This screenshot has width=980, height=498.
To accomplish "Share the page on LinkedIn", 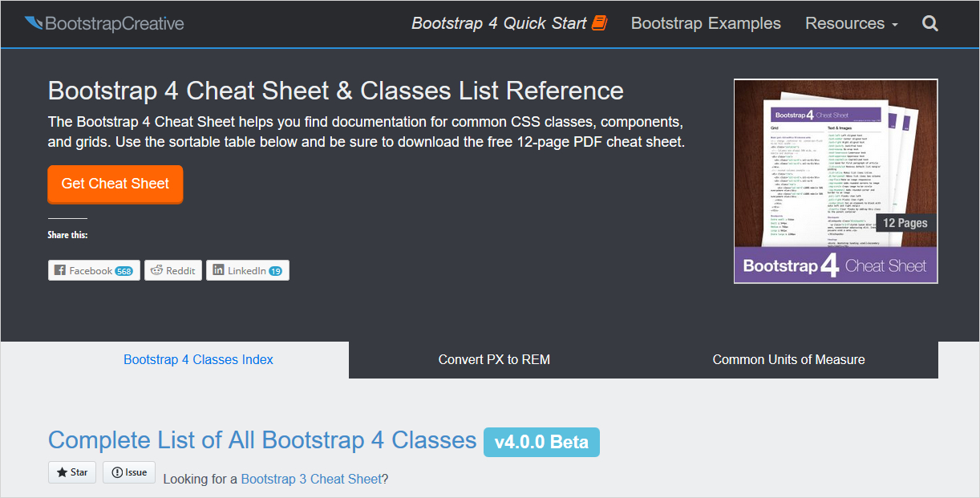I will click(x=247, y=270).
